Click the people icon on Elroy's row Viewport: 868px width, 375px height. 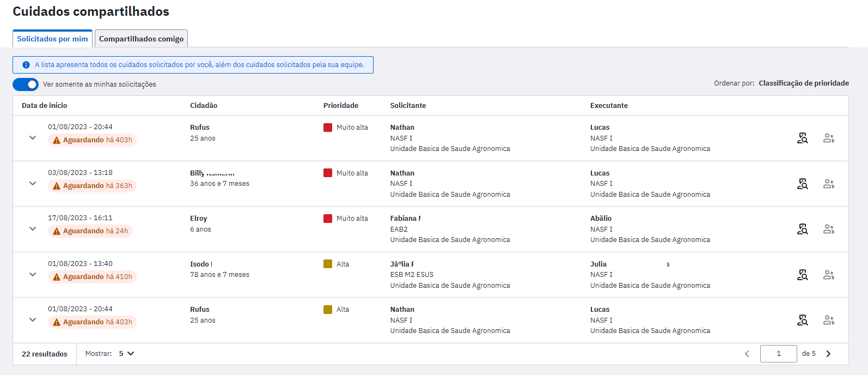pos(828,229)
